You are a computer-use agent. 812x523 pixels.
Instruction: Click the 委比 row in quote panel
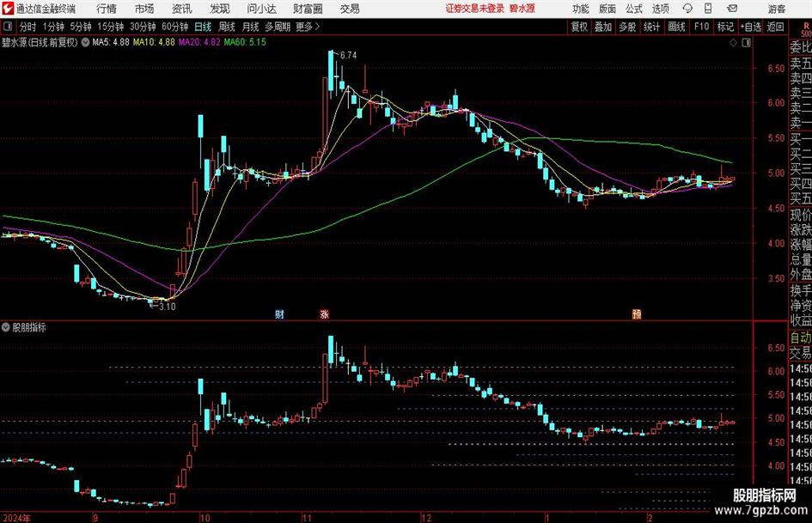801,46
